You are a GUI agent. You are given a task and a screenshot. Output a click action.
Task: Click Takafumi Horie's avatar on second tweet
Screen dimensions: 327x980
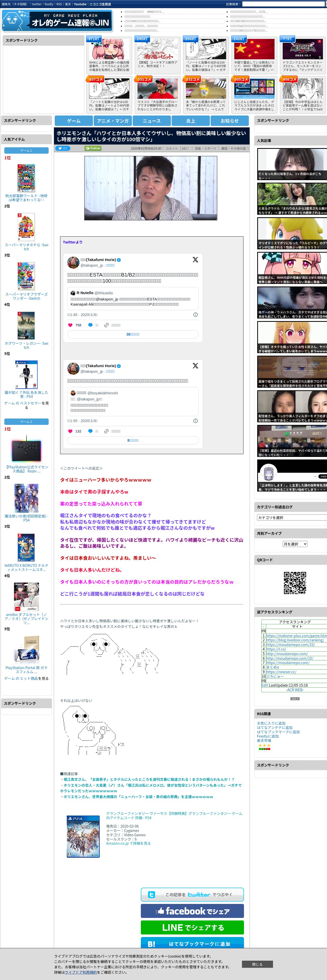(x=73, y=368)
